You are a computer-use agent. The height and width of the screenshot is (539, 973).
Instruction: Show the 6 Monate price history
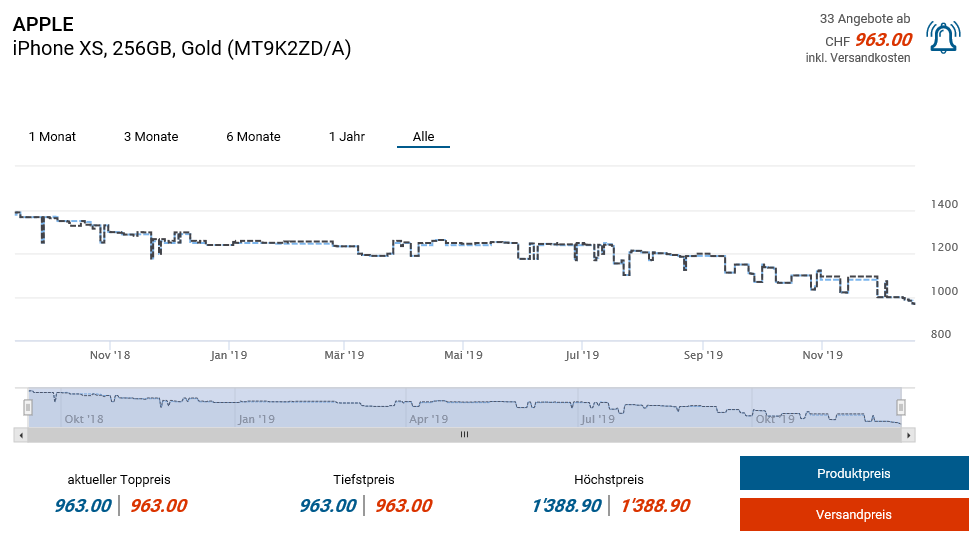[253, 137]
